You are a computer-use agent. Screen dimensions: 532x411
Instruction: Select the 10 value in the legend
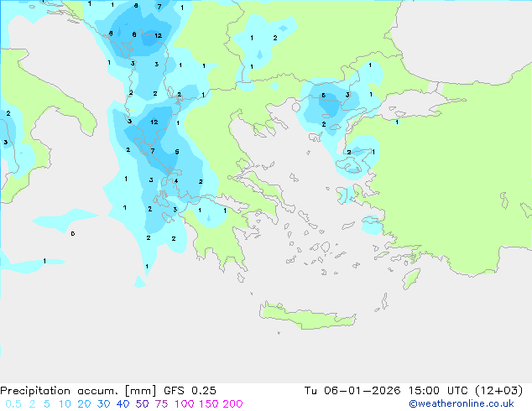coord(65,404)
